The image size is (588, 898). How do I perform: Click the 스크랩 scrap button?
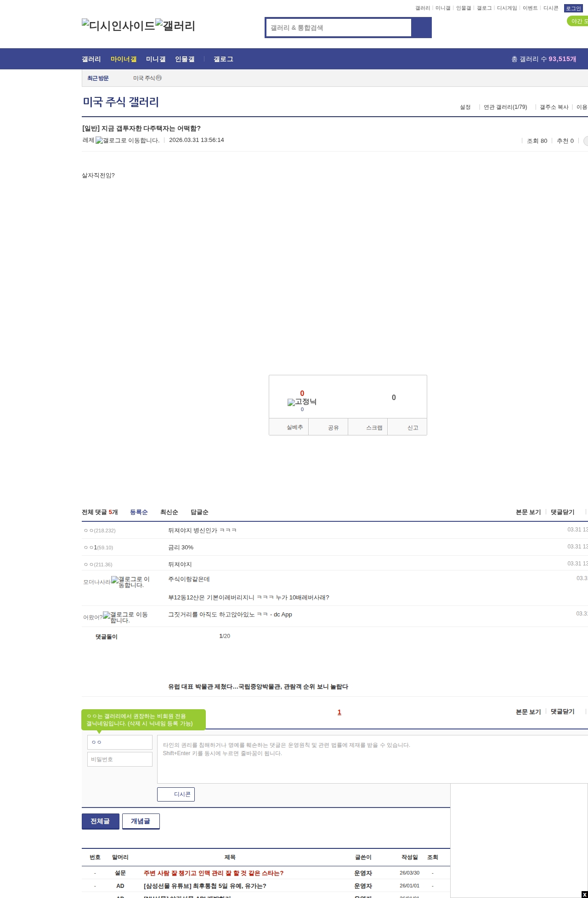(374, 428)
